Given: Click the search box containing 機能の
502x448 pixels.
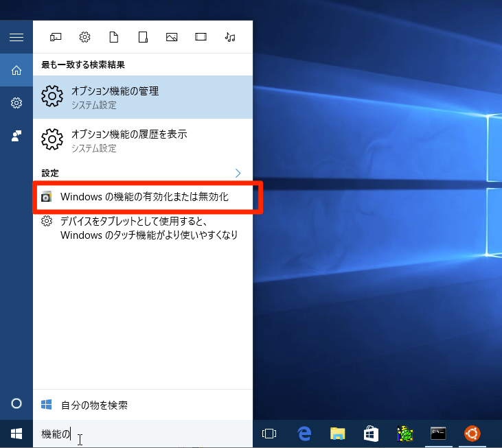Looking at the screenshot, I should (x=143, y=434).
